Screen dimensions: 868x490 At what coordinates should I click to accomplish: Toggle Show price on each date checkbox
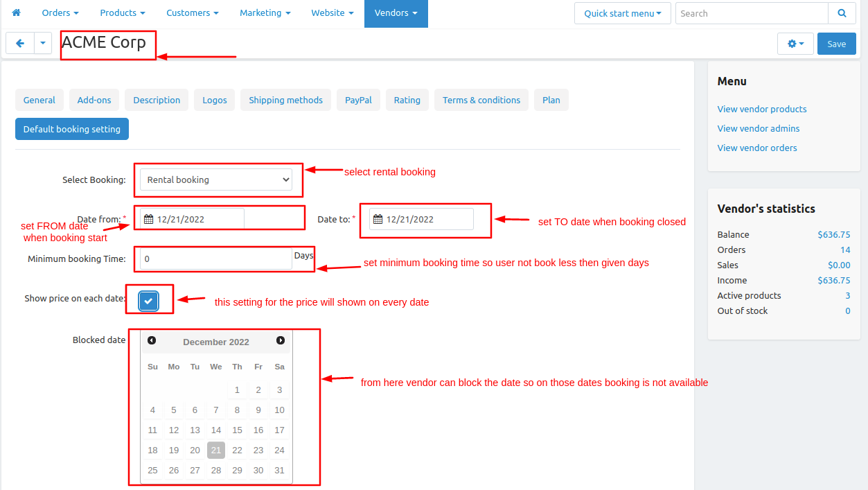(x=148, y=301)
